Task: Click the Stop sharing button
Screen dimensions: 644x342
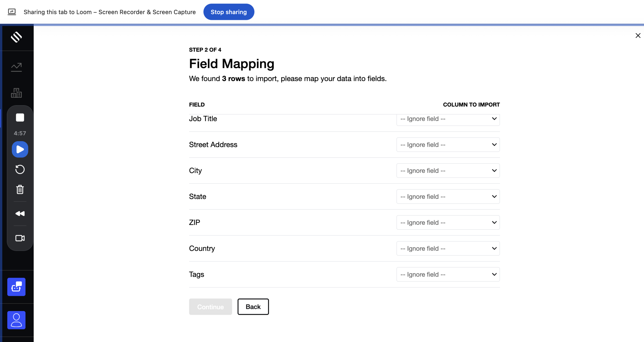Action: pos(228,12)
